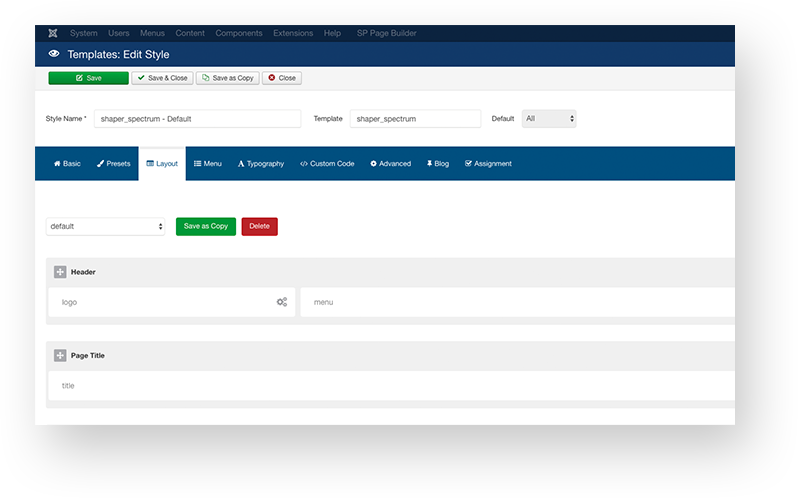Open the Default language dropdown
798x498 pixels.
point(549,119)
